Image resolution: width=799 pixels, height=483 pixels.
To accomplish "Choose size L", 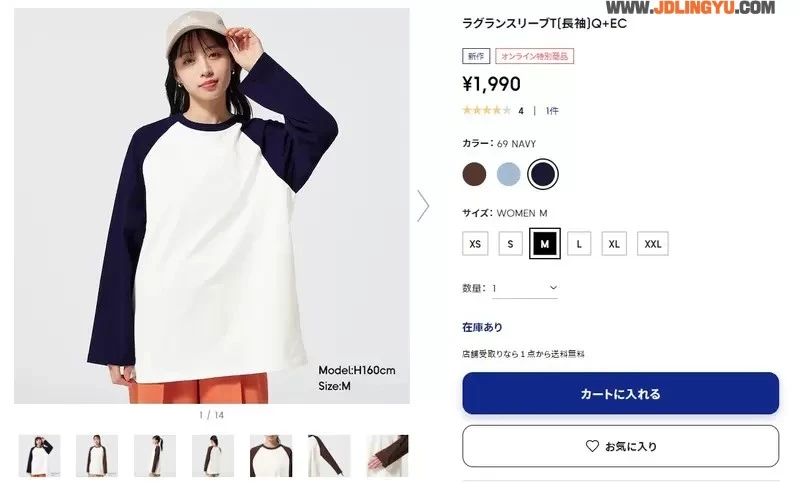I will click(x=579, y=244).
